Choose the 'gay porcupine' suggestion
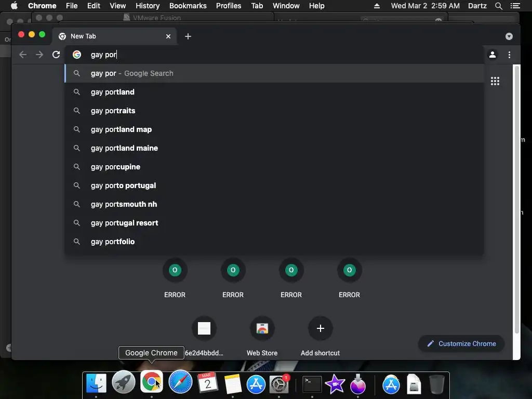Screen dimensions: 532x399 coord(274,167)
